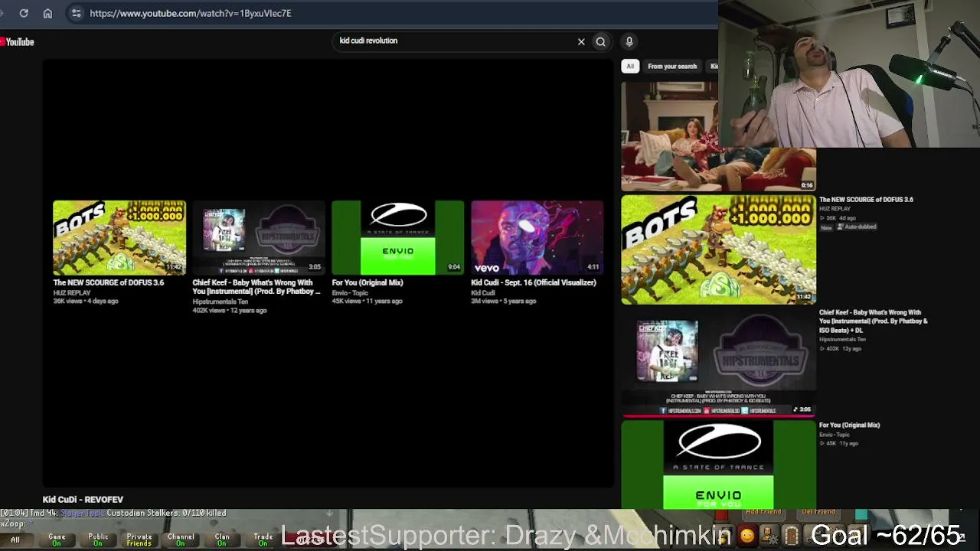This screenshot has width=980, height=551.
Task: Click 'Goal ~62/65' overlay text
Action: coord(886,535)
